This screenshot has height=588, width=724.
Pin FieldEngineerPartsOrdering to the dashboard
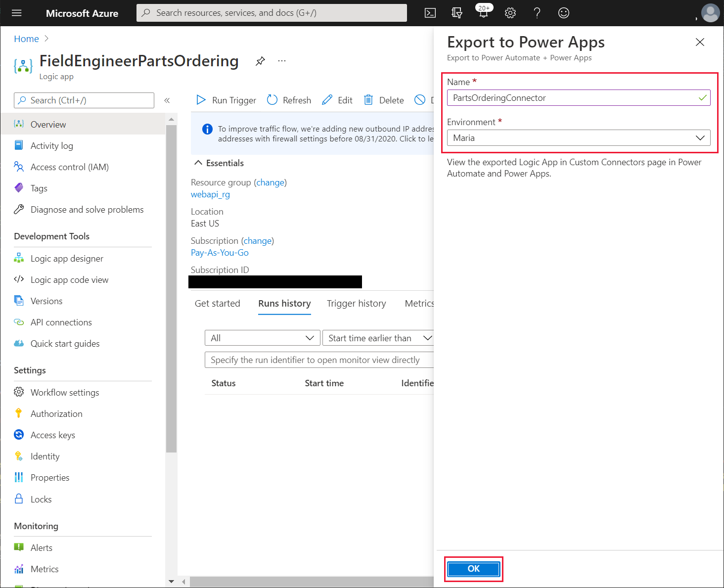(x=260, y=61)
